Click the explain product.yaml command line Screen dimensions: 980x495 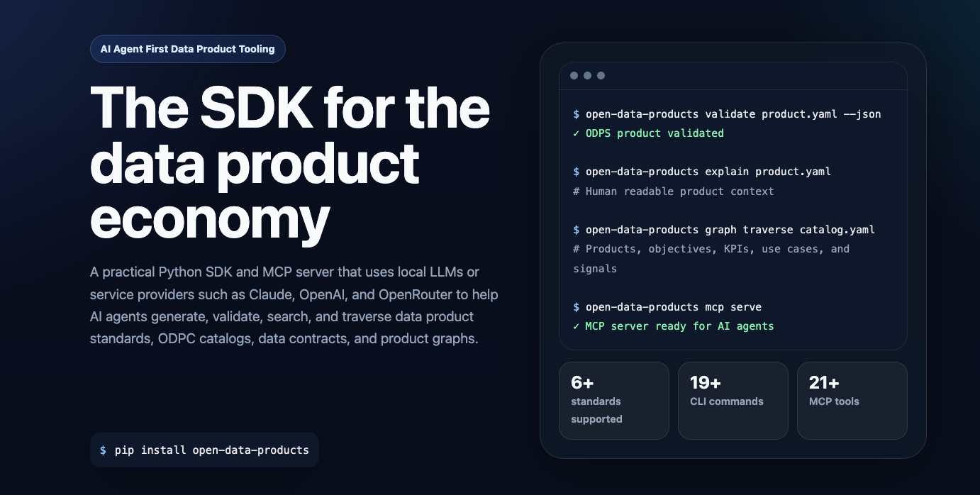[x=702, y=172]
